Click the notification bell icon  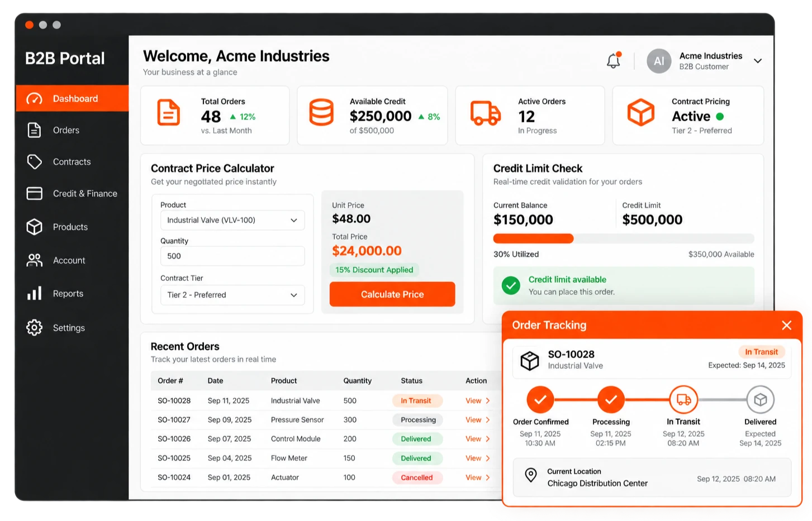pos(614,60)
